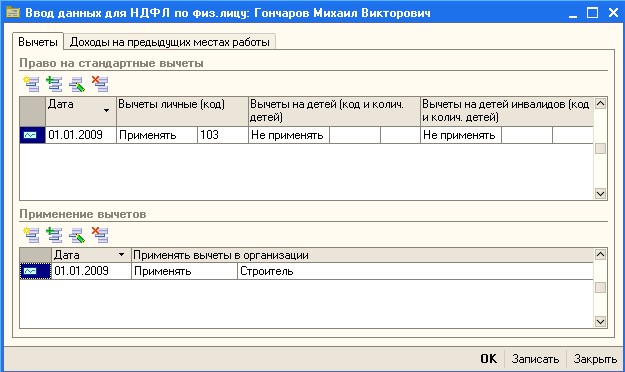Copy row in standard deductions toolbar

pyautogui.click(x=54, y=84)
